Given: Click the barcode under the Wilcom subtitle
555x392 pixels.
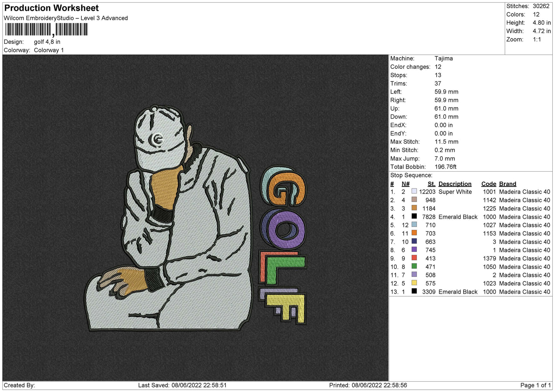Looking at the screenshot, I should pos(46,30).
